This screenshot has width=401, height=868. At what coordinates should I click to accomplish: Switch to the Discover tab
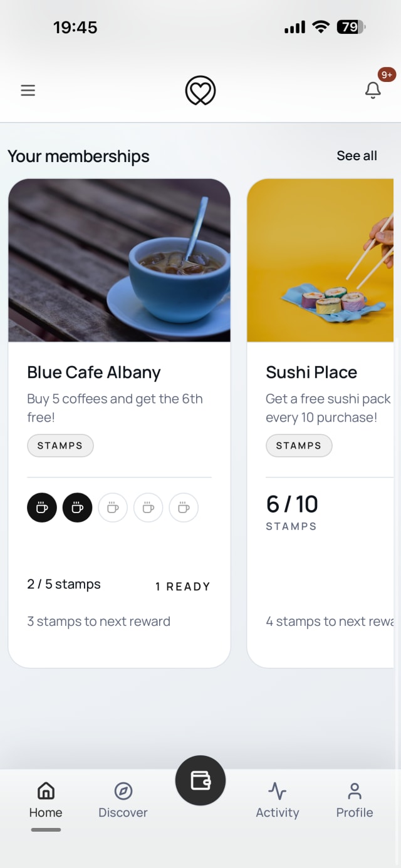pyautogui.click(x=123, y=800)
